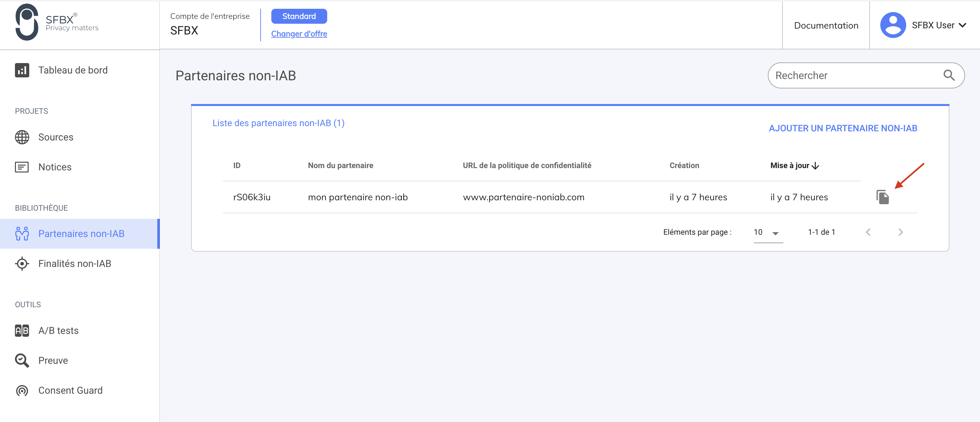
Task: Select the Finalités non-IAB target icon
Action: click(x=22, y=263)
